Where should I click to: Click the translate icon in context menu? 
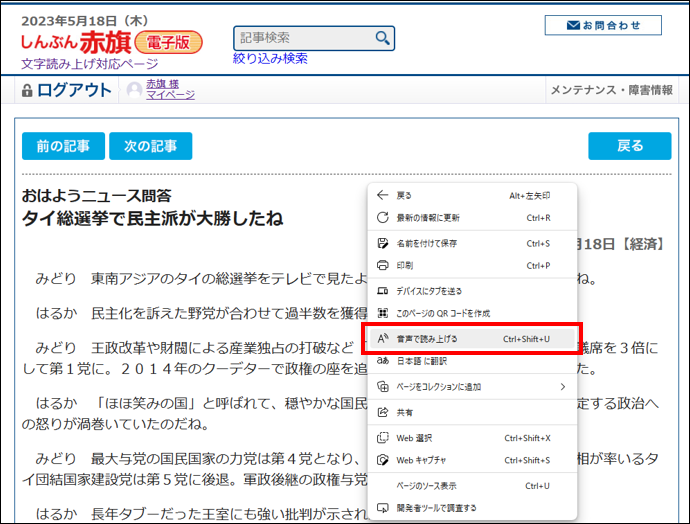coord(383,361)
